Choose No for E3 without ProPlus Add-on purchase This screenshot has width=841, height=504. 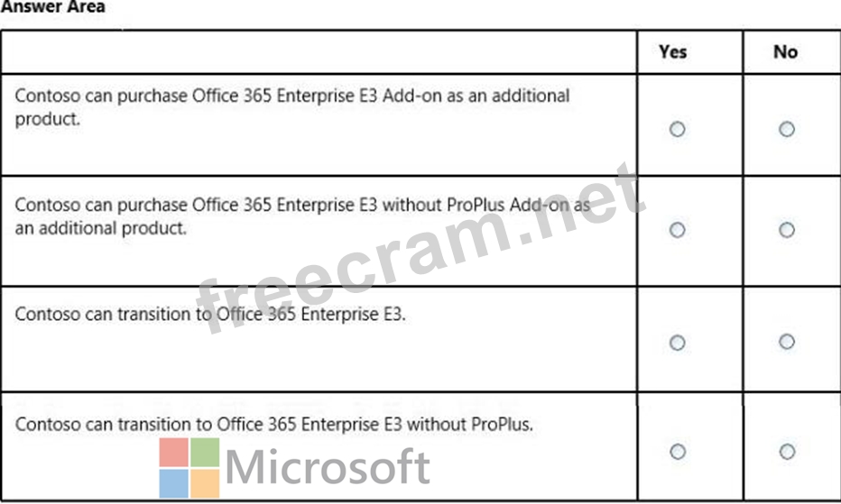(787, 230)
